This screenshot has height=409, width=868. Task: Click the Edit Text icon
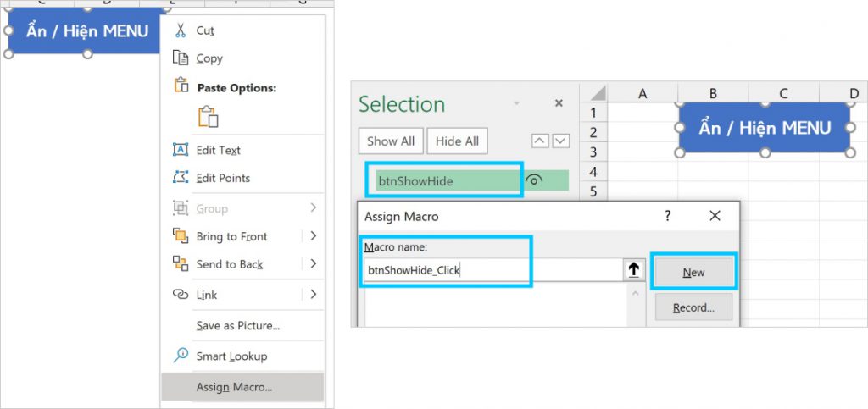pyautogui.click(x=180, y=150)
